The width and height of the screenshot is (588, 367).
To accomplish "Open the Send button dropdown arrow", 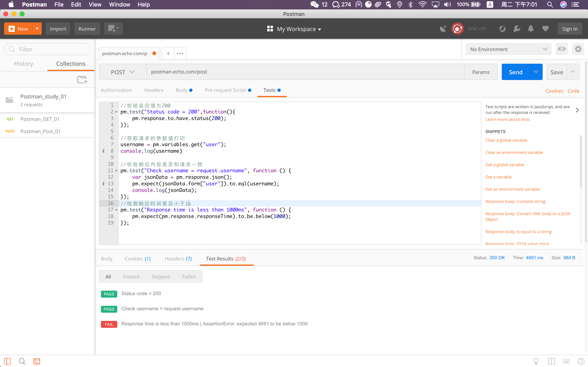I will [536, 72].
